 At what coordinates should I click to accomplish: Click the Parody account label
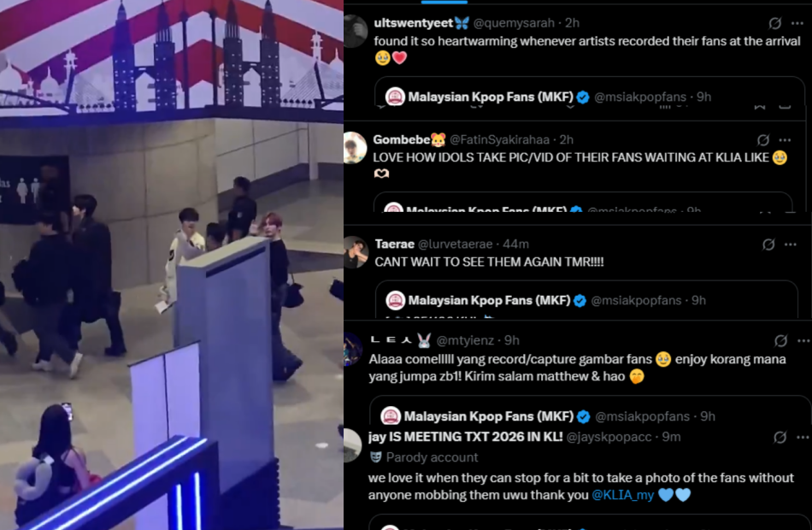pos(432,457)
